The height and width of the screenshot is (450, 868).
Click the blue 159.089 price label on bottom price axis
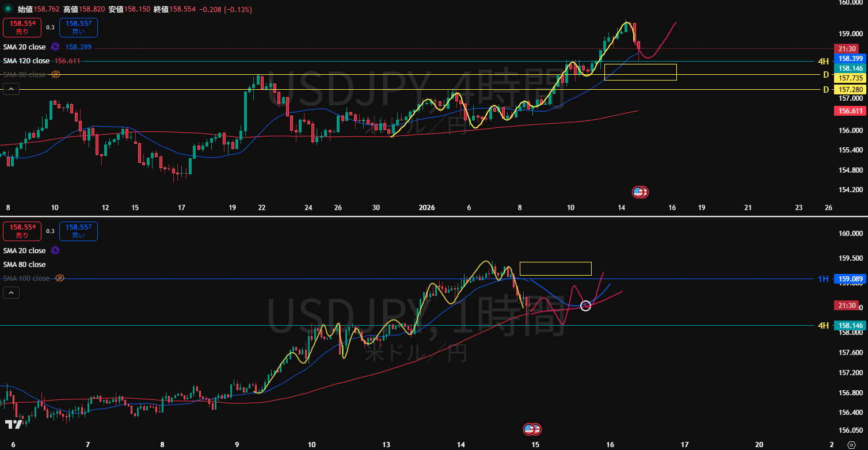[850, 279]
